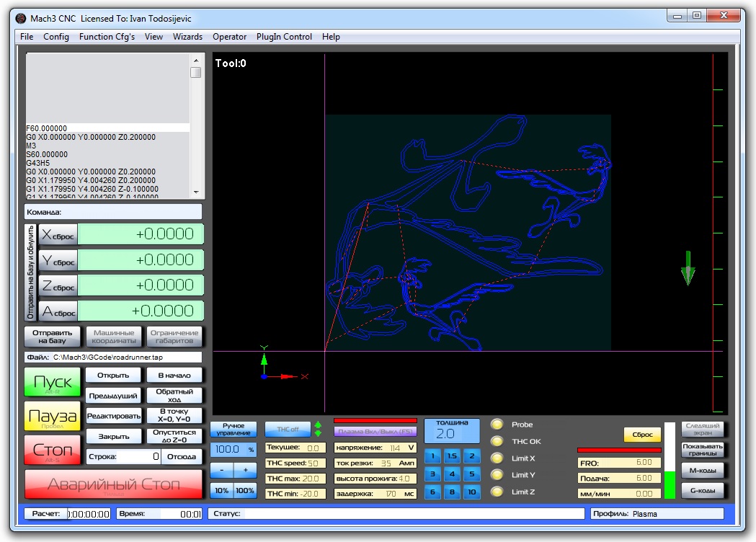The height and width of the screenshot is (542, 756).
Task: Zero the X axis with X сброс
Action: click(58, 235)
